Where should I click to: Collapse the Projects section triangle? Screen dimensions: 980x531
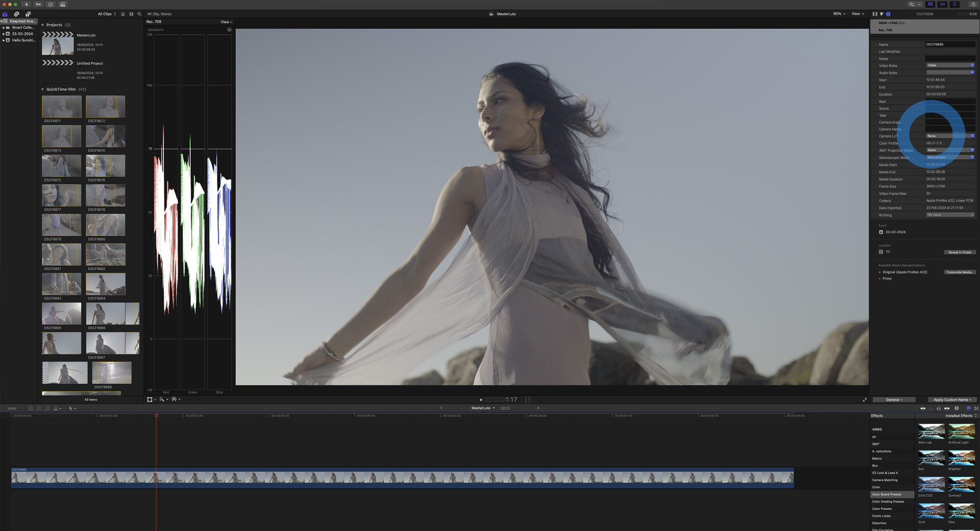coord(43,25)
